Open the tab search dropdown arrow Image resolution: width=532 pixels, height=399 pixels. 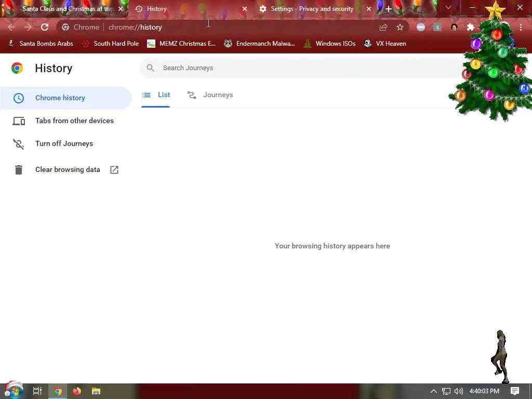point(448,7)
